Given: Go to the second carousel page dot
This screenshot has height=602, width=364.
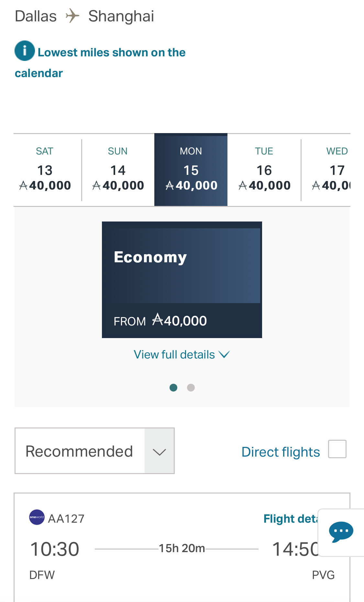Looking at the screenshot, I should [x=191, y=388].
